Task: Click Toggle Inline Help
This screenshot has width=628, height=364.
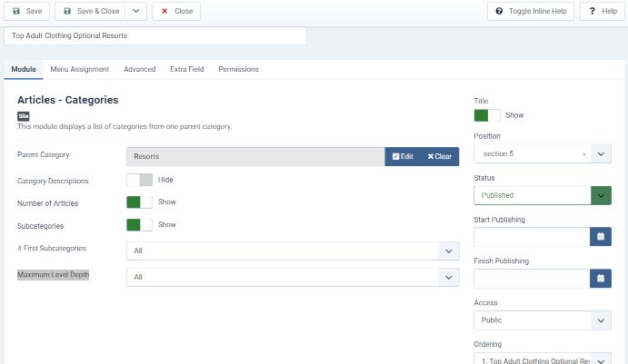Action: point(531,11)
